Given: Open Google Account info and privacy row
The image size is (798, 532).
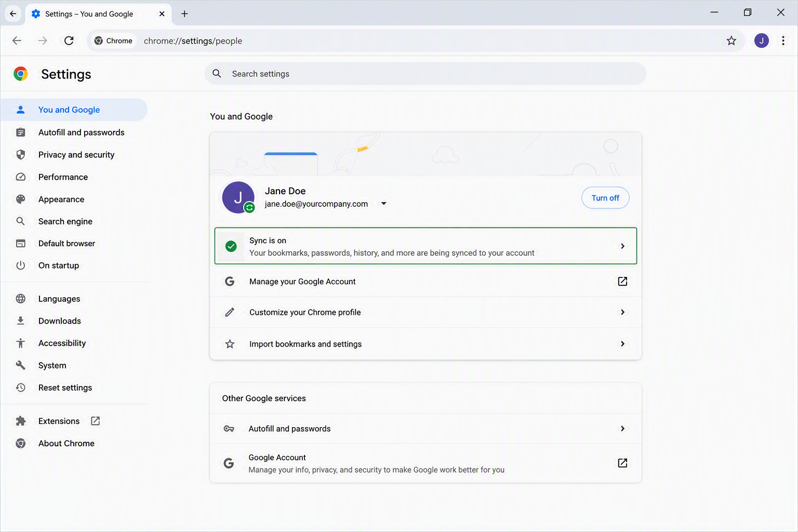Looking at the screenshot, I should click(425, 463).
